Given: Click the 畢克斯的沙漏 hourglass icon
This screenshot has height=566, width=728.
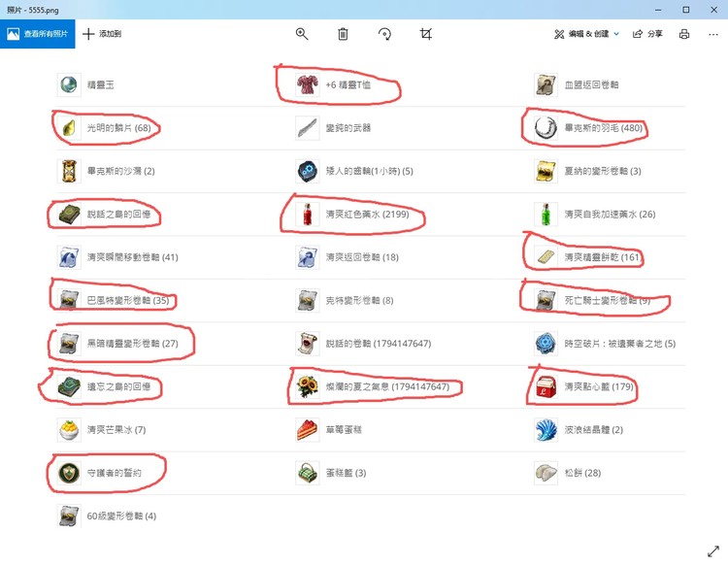Looking at the screenshot, I should [69, 171].
